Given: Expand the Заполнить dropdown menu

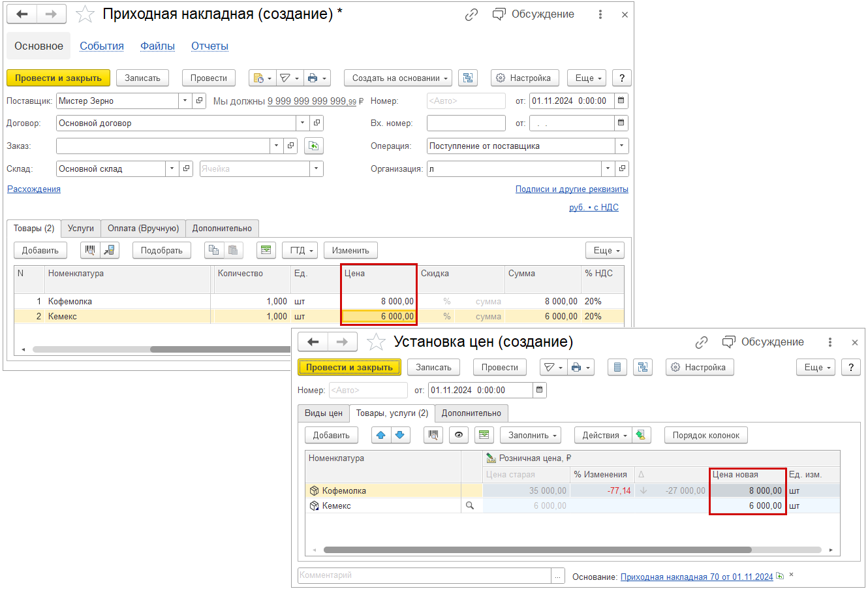Looking at the screenshot, I should pyautogui.click(x=534, y=435).
